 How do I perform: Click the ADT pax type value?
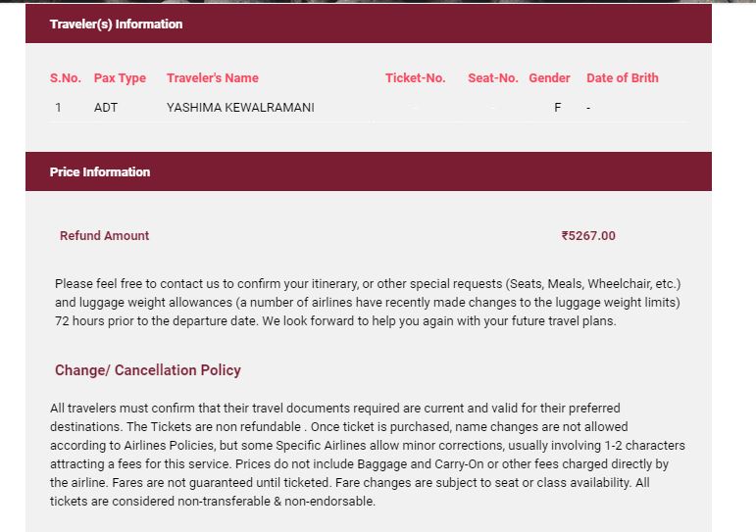click(x=106, y=108)
